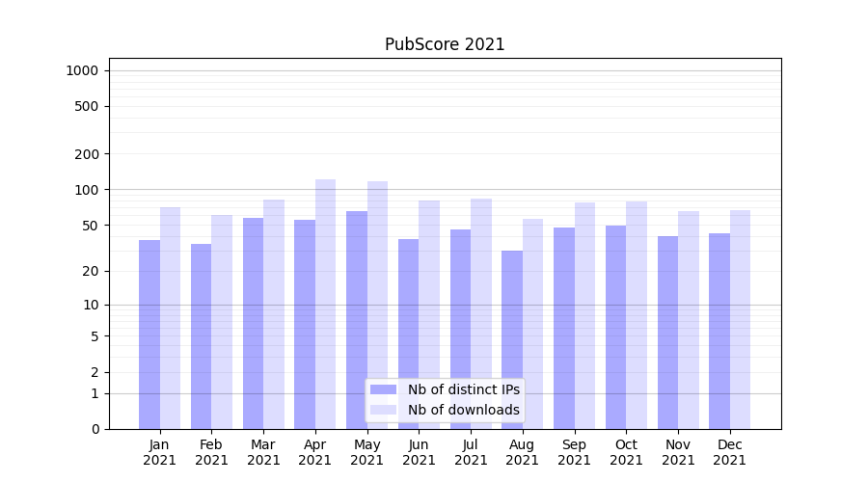Select the 'Nov 2021' x-axis label
868x482 pixels.
678,452
